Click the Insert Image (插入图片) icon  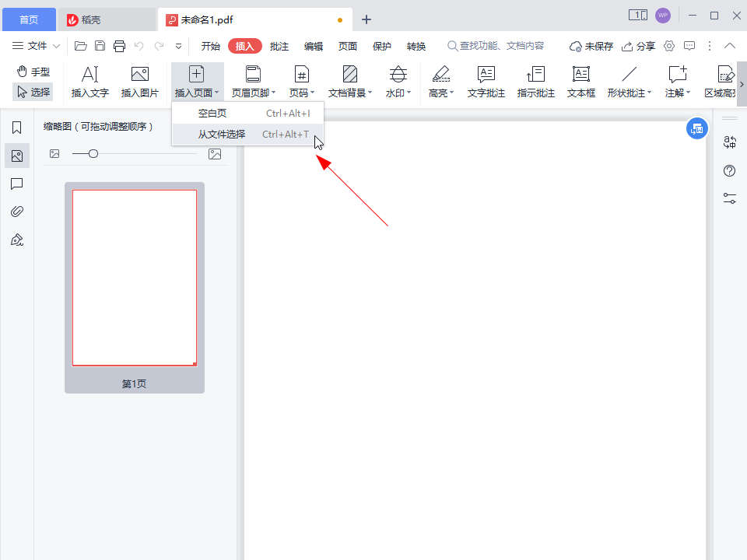[140, 82]
